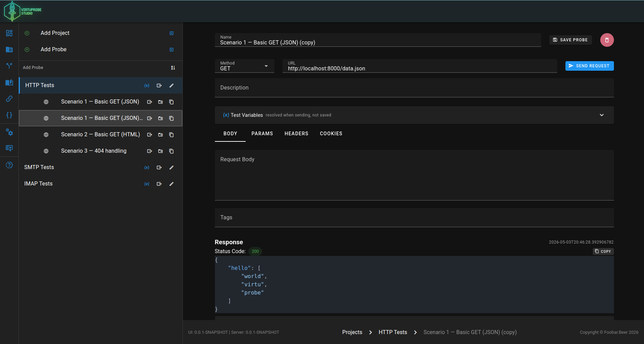Export the IMAP Tests project
The image size is (644, 344).
click(x=159, y=184)
